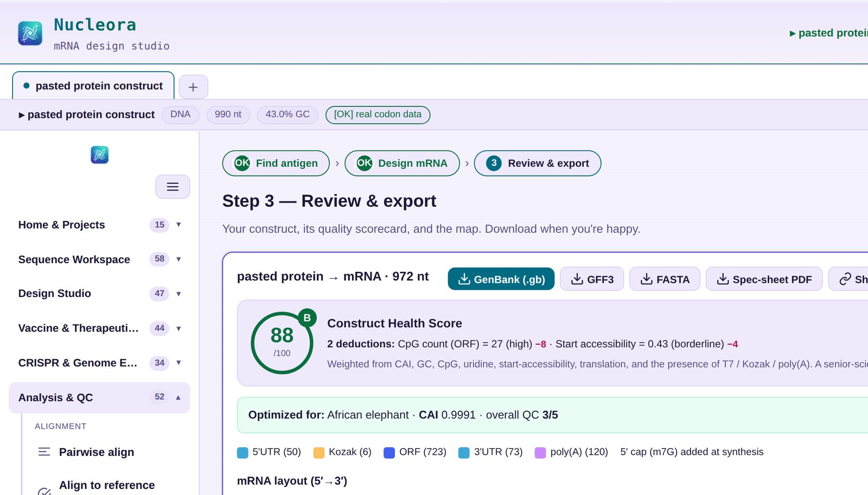The height and width of the screenshot is (495, 868).
Task: Click the Align to reference icon
Action: 44,491
